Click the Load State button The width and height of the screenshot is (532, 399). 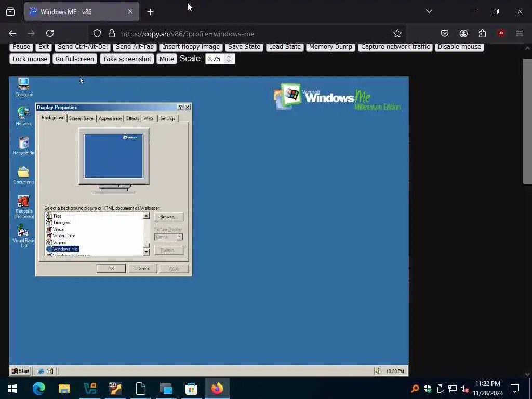pos(285,47)
